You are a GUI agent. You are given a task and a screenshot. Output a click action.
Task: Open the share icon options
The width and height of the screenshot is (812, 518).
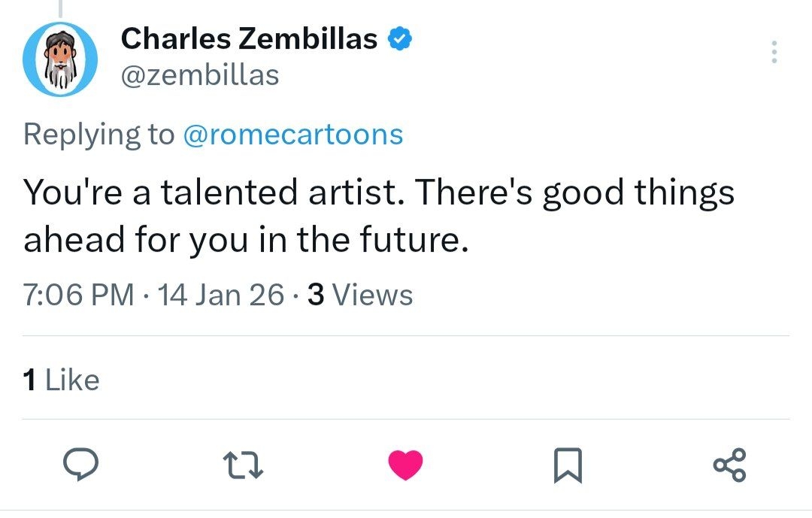[729, 465]
